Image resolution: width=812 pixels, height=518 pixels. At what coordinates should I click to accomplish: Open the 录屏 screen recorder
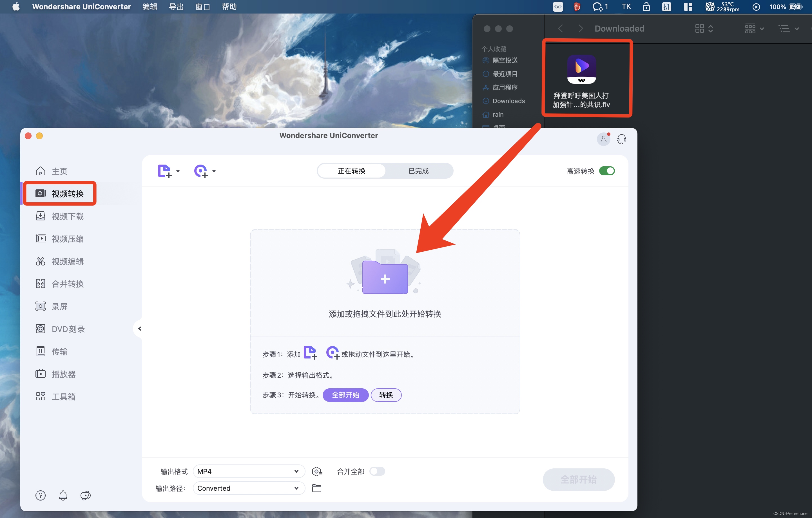click(59, 306)
